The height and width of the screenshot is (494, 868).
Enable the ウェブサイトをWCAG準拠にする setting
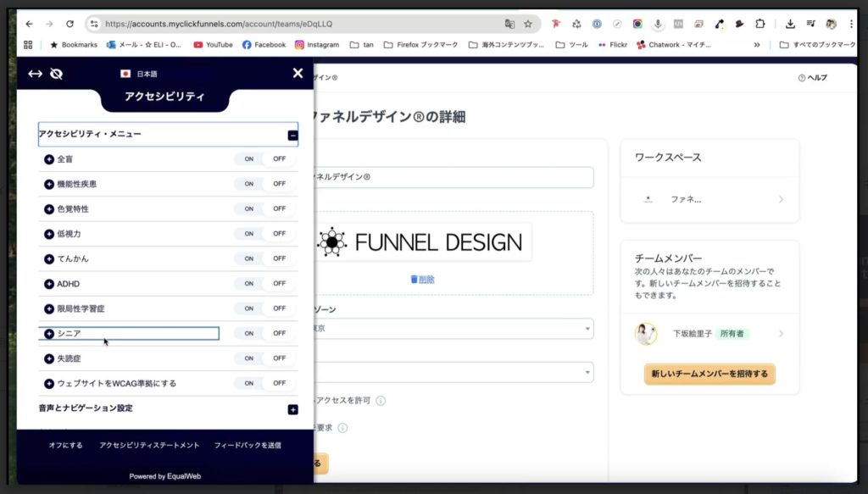click(248, 383)
